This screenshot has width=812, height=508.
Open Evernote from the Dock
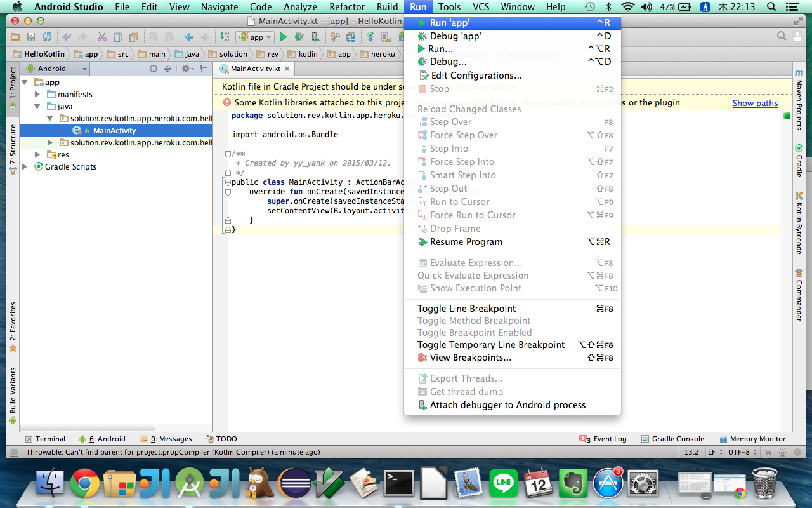click(x=573, y=483)
